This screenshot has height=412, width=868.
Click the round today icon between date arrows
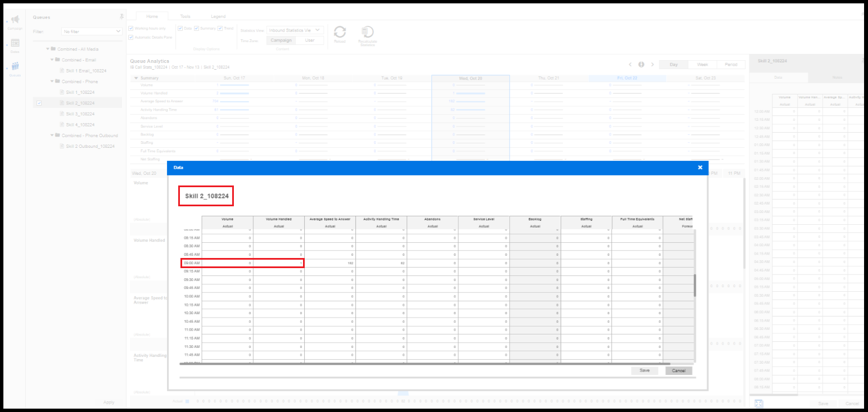641,65
